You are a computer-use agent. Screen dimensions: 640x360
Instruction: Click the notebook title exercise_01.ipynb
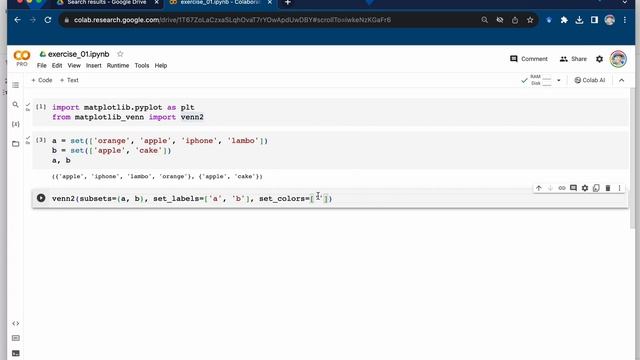click(78, 54)
